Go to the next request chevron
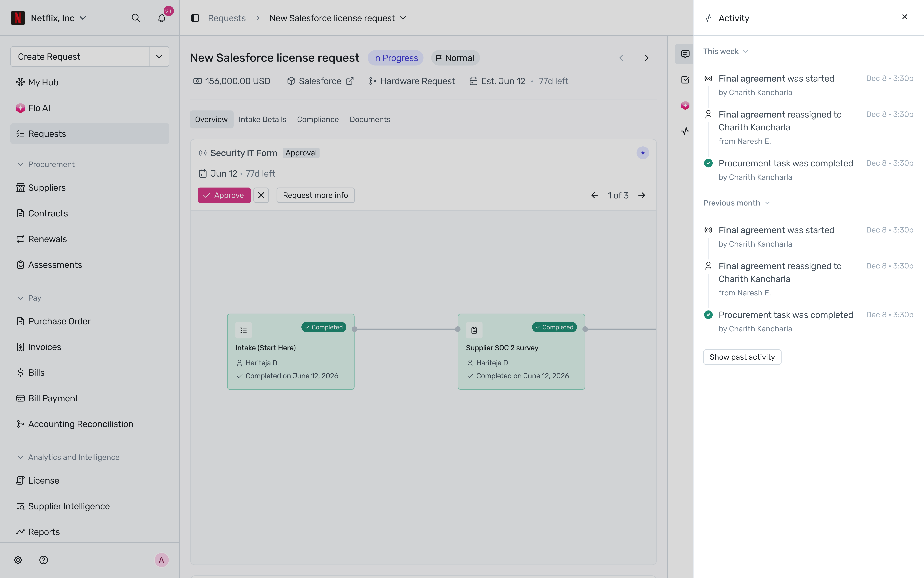Viewport: 924px width, 578px height. (646, 58)
